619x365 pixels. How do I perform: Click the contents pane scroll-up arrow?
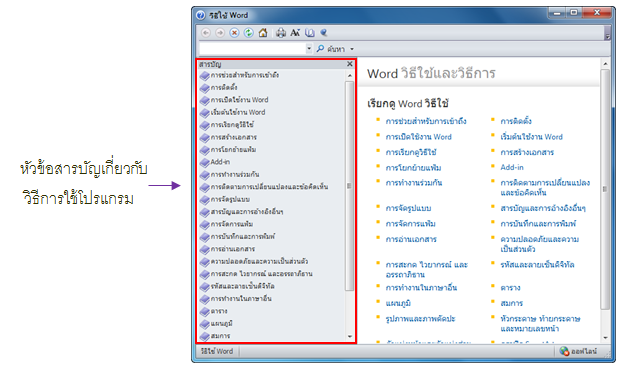[x=350, y=75]
